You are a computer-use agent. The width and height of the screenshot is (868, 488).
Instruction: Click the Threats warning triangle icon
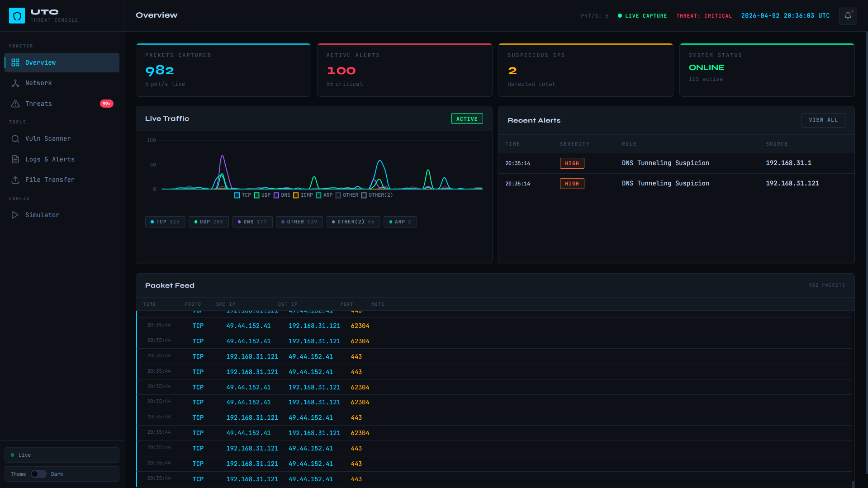pyautogui.click(x=15, y=104)
